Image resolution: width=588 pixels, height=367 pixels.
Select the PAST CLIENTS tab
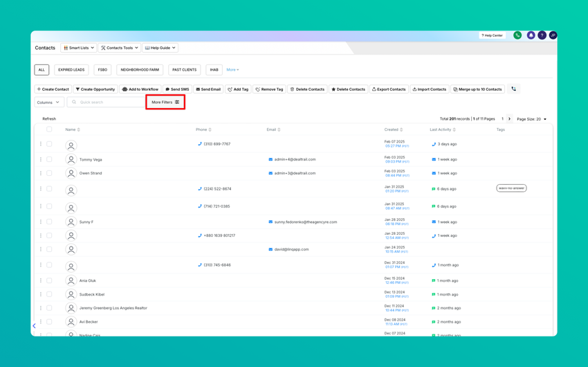pos(185,70)
